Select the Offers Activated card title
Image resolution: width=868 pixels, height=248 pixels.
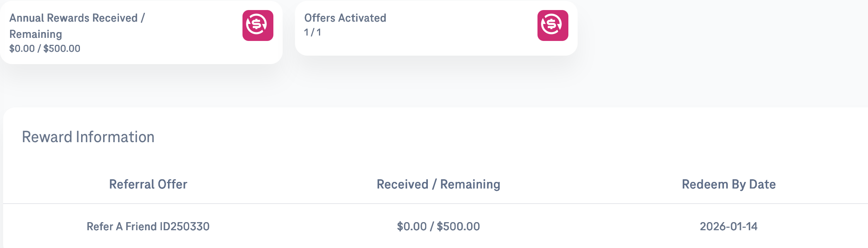tap(345, 18)
